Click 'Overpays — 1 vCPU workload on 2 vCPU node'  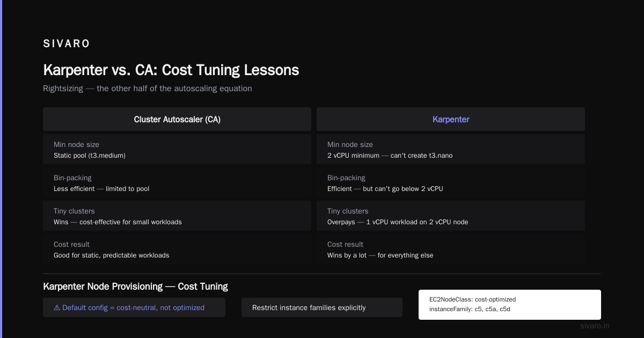coord(398,222)
